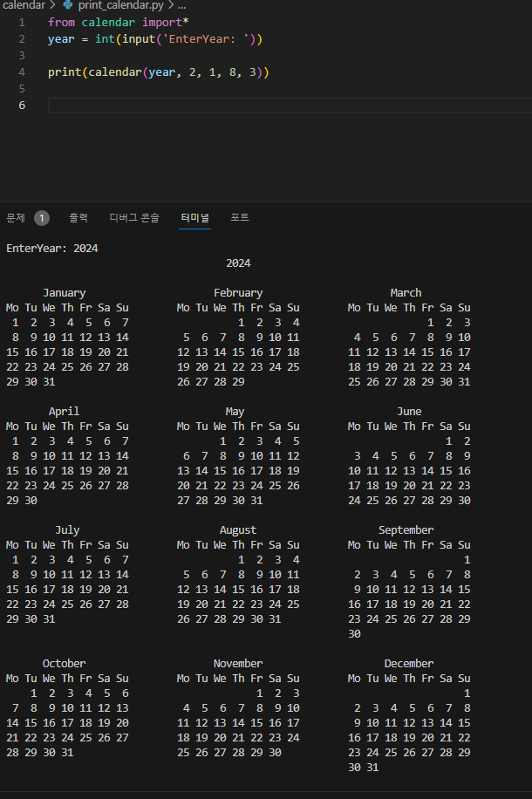The width and height of the screenshot is (532, 799).
Task: Click the 'input' function call on line 2
Action: click(x=139, y=39)
